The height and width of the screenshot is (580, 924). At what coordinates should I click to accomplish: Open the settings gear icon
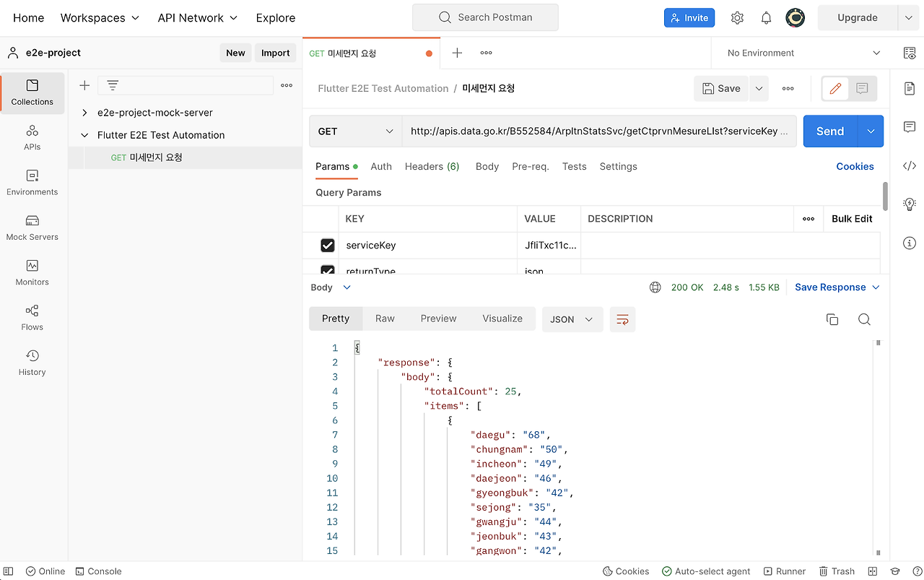click(737, 18)
